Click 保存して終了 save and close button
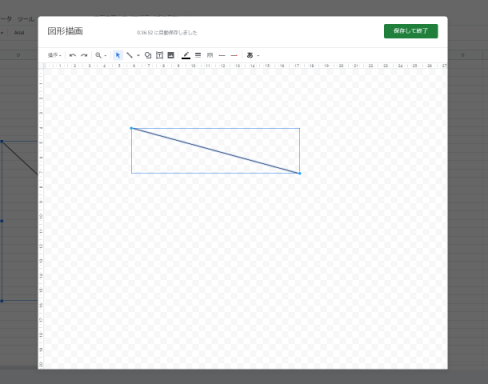This screenshot has width=488, height=384. pyautogui.click(x=411, y=31)
